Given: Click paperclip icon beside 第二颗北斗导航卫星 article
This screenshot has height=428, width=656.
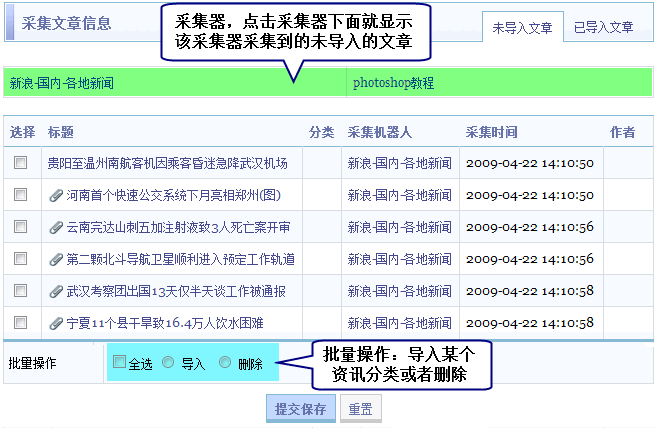Looking at the screenshot, I should [x=56, y=259].
